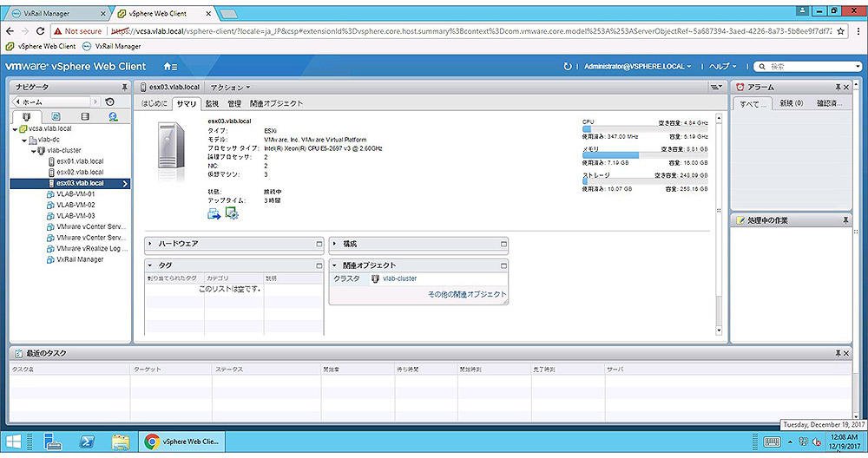868x458 pixels.
Task: Pin the Recent Tasks panel
Action: 838,353
